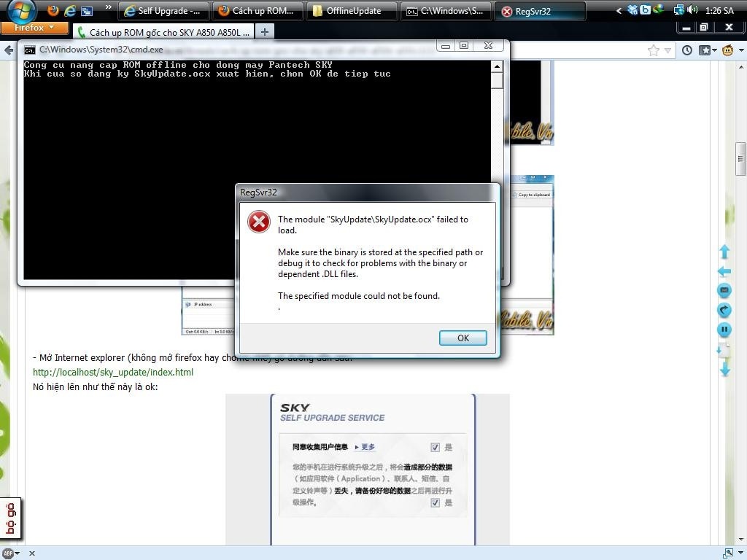Click the page scrollbar thumb in Firefox
The height and width of the screenshot is (560, 747).
[x=741, y=158]
